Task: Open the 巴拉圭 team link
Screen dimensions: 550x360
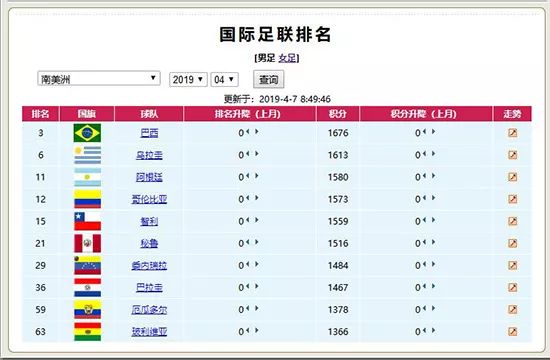Action: pyautogui.click(x=149, y=288)
